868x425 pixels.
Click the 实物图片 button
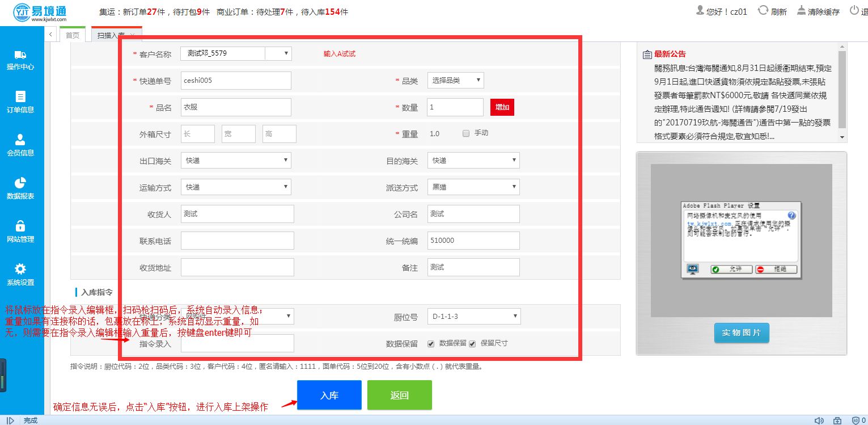(742, 333)
